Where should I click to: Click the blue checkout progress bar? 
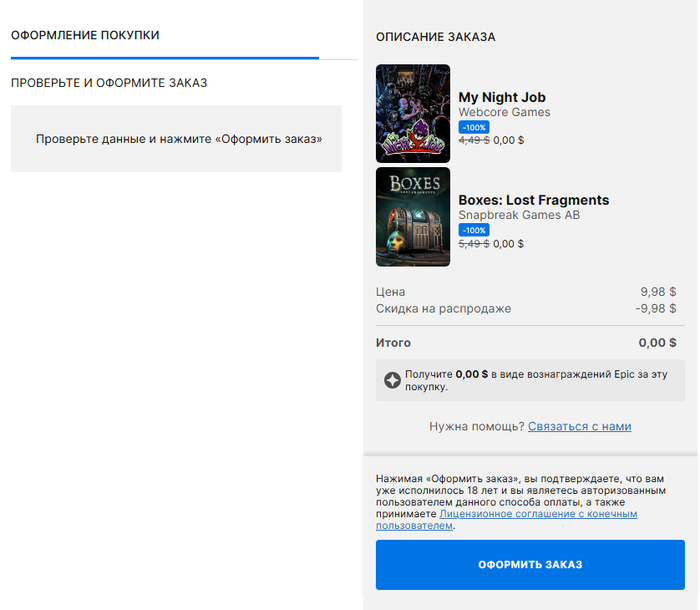pos(165,58)
